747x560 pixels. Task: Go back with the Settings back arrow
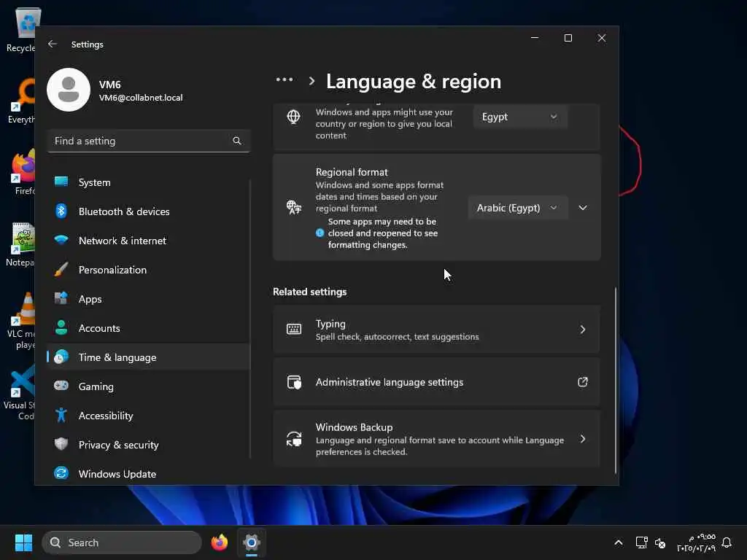(x=53, y=44)
